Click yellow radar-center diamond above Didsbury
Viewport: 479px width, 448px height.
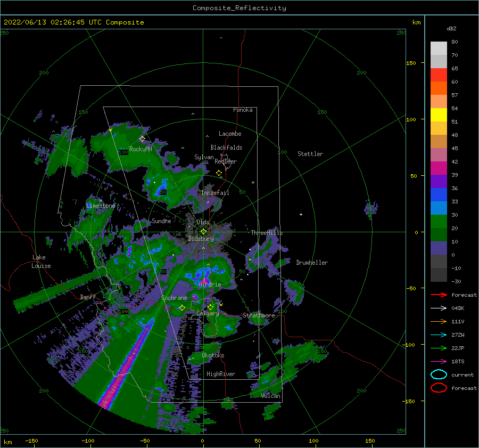pyautogui.click(x=203, y=232)
